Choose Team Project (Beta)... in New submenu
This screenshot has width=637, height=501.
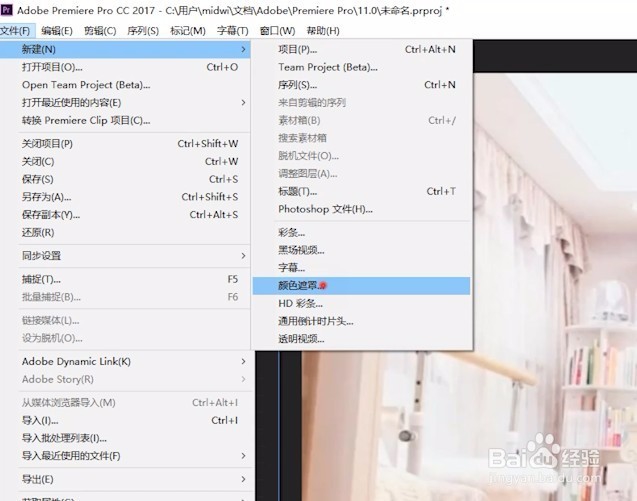[x=362, y=67]
